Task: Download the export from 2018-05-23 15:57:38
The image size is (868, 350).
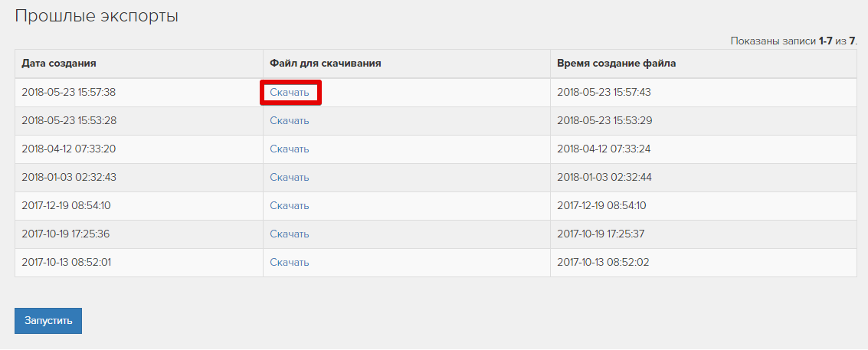Action: [290, 93]
